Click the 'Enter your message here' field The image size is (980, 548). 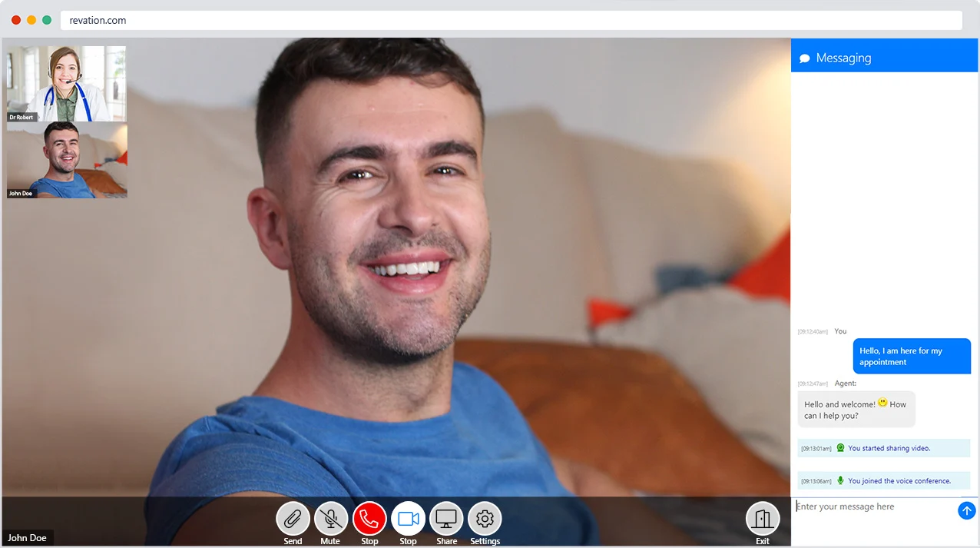873,507
